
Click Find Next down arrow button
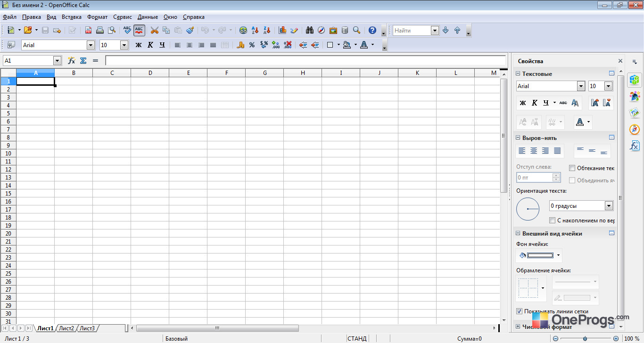446,30
